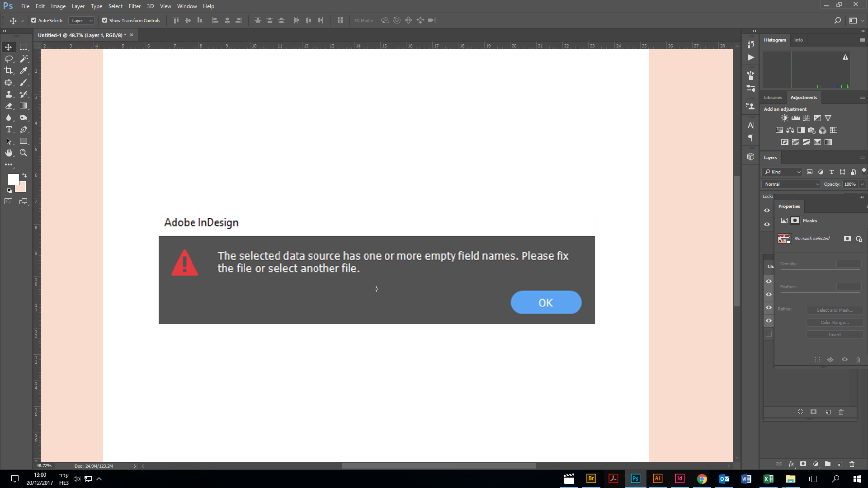
Task: Toggle Quick Mask mode
Action: click(x=9, y=202)
